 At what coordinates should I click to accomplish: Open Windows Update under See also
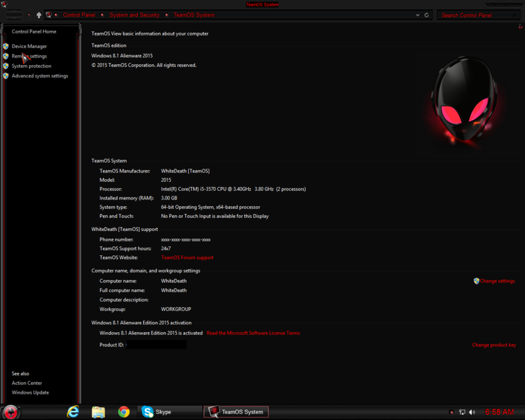[30, 392]
